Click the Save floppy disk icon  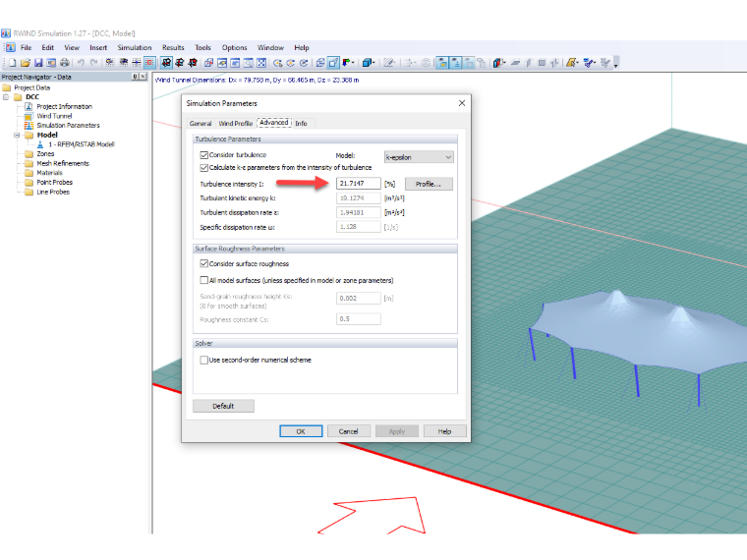coord(38,62)
